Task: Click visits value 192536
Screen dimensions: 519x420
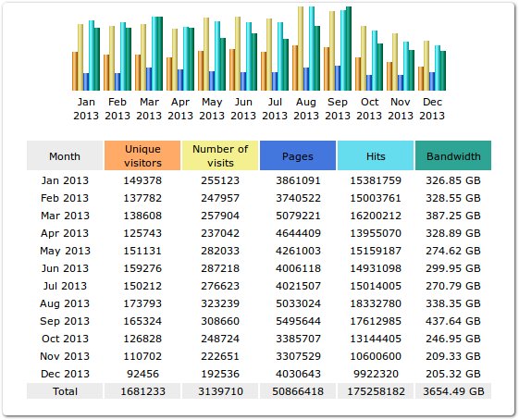Action: click(x=220, y=374)
